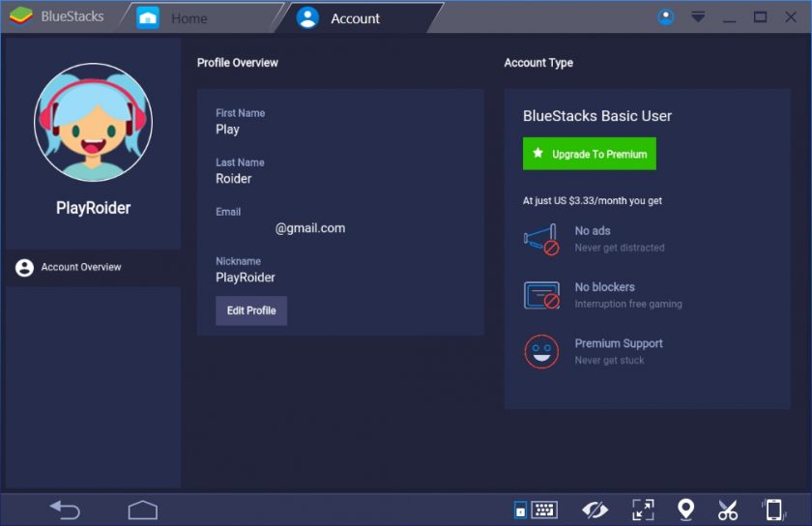Click the PlayRoider avatar picture
Screen dimensions: 812x526
(93, 122)
